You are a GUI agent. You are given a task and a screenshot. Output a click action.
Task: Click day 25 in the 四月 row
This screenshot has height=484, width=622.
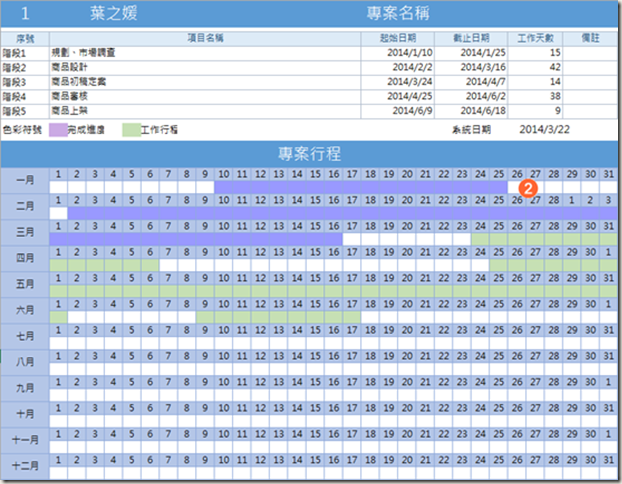tap(499, 252)
